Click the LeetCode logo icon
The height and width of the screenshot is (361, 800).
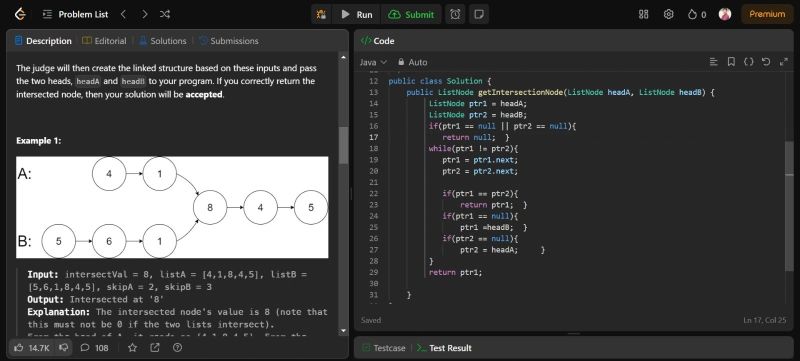click(x=20, y=14)
